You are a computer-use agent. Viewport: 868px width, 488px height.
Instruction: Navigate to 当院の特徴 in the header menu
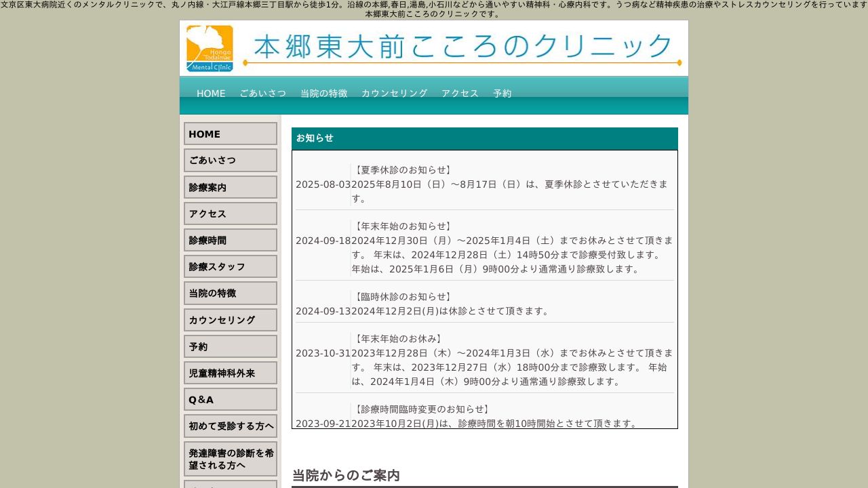pos(323,94)
